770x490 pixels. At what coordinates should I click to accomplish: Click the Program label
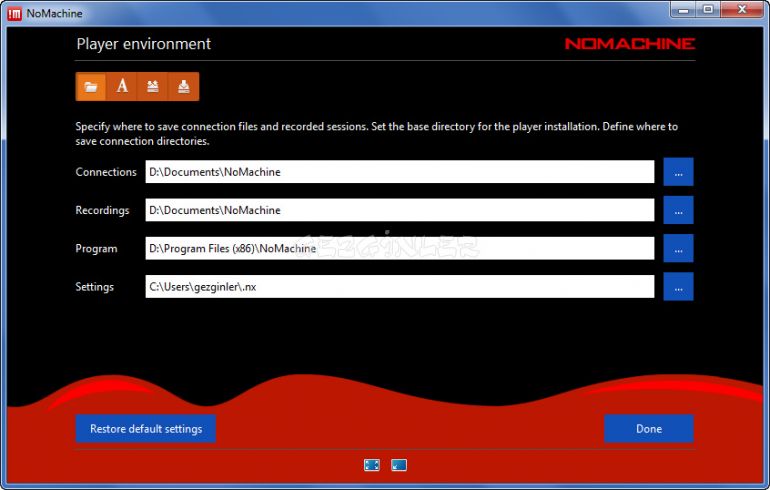[96, 248]
